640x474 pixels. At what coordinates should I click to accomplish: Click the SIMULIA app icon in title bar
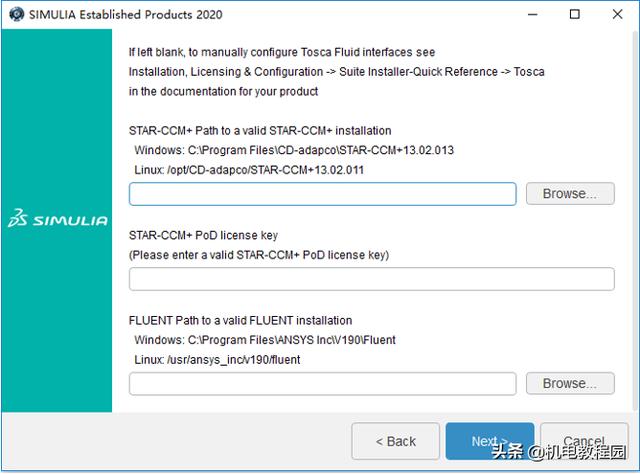click(16, 14)
